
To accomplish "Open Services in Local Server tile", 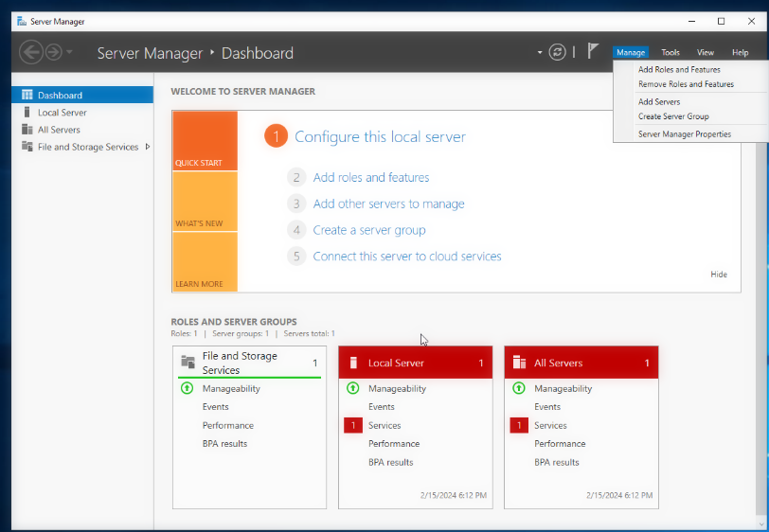I will coord(384,426).
